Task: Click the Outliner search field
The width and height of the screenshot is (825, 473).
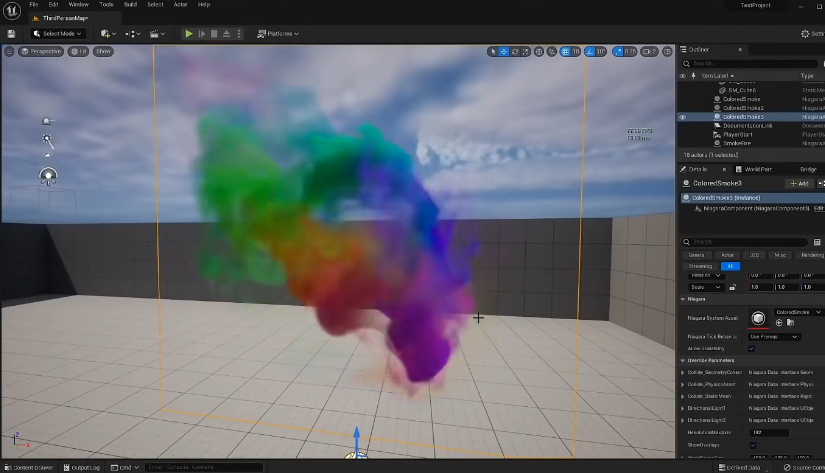Action: [751, 63]
